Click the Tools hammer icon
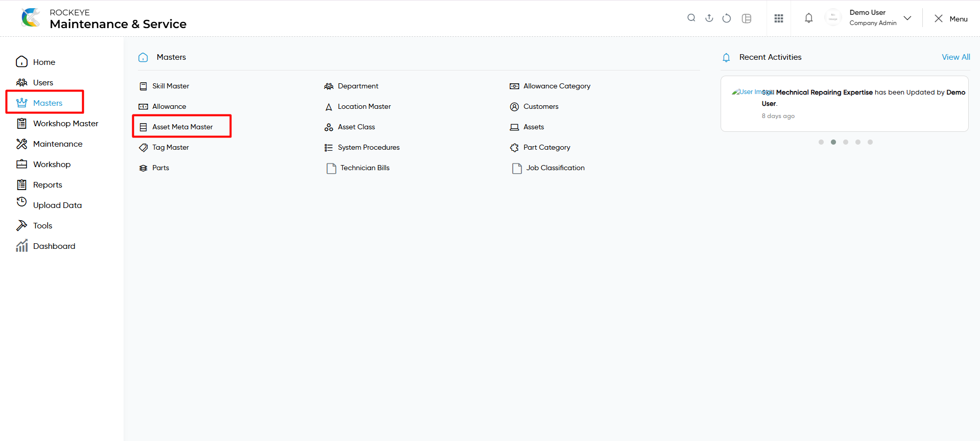The width and height of the screenshot is (980, 441). (21, 225)
